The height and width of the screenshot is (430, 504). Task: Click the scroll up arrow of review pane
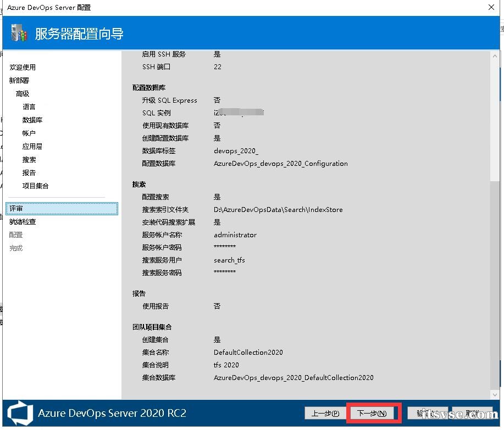point(495,56)
